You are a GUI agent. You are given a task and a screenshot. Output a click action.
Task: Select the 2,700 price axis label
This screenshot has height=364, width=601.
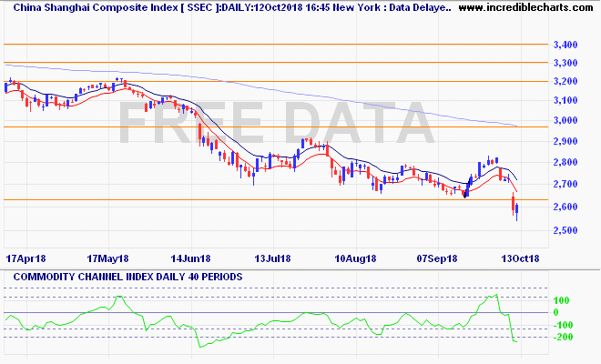565,184
